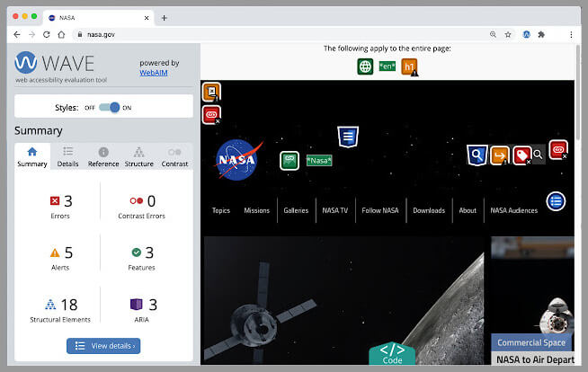
Task: Click the green Features checkmark icon
Action: pos(137,252)
